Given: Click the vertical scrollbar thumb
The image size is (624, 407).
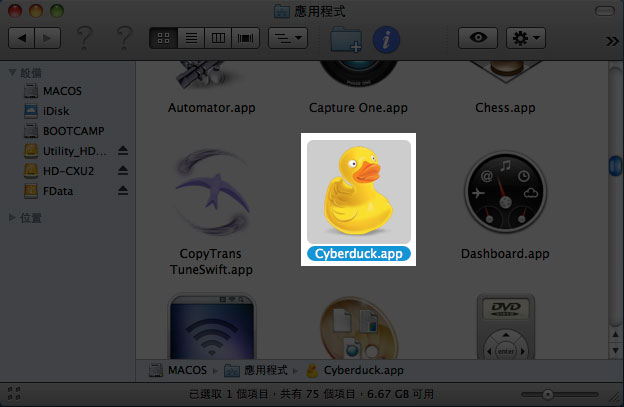Looking at the screenshot, I should click(x=615, y=166).
